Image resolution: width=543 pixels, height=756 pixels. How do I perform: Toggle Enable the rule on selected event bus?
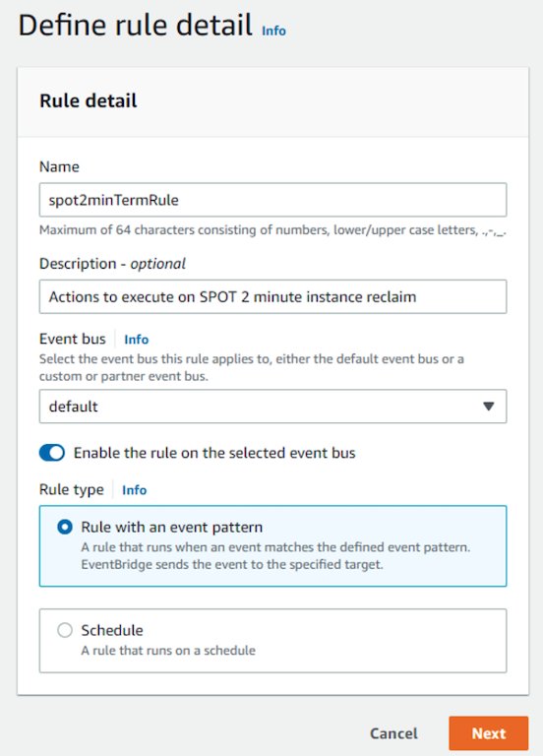(52, 453)
